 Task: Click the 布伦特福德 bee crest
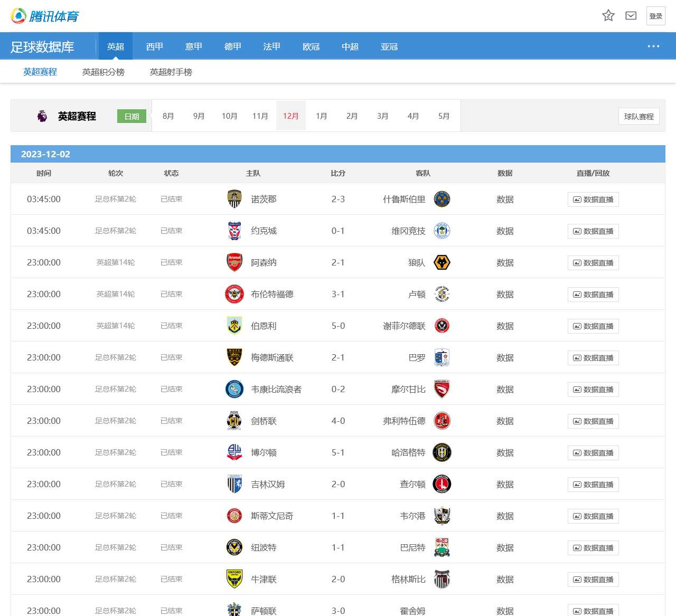[234, 294]
